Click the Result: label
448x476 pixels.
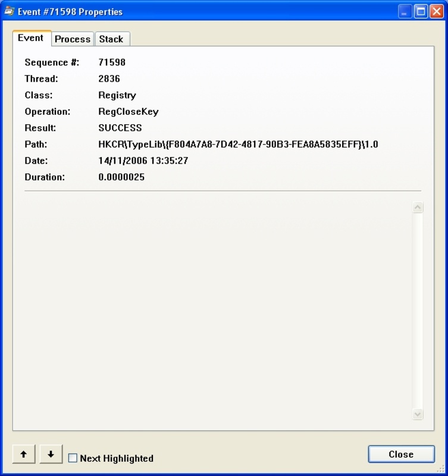tap(40, 128)
